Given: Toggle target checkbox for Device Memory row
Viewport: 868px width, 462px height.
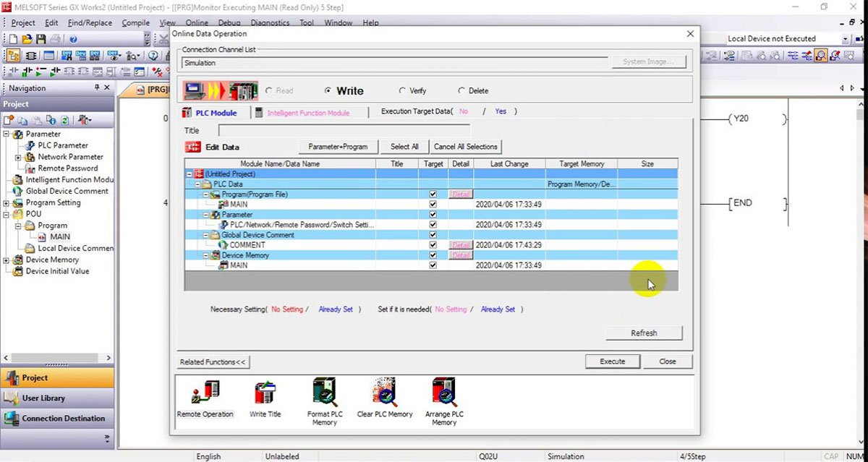Looking at the screenshot, I should coord(433,255).
